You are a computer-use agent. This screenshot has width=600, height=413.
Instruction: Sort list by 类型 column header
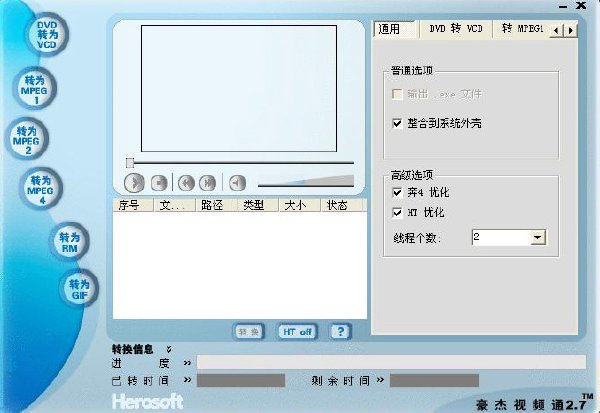coord(258,205)
